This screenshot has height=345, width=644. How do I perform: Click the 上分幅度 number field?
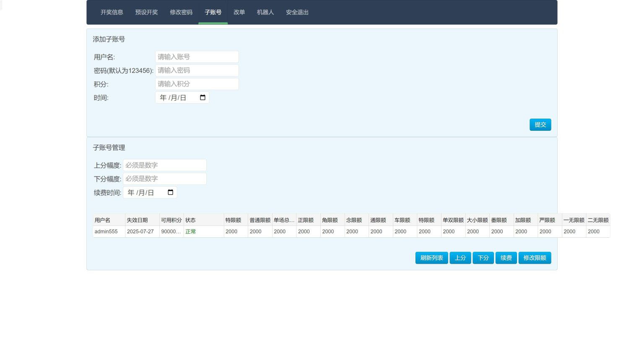pyautogui.click(x=164, y=165)
